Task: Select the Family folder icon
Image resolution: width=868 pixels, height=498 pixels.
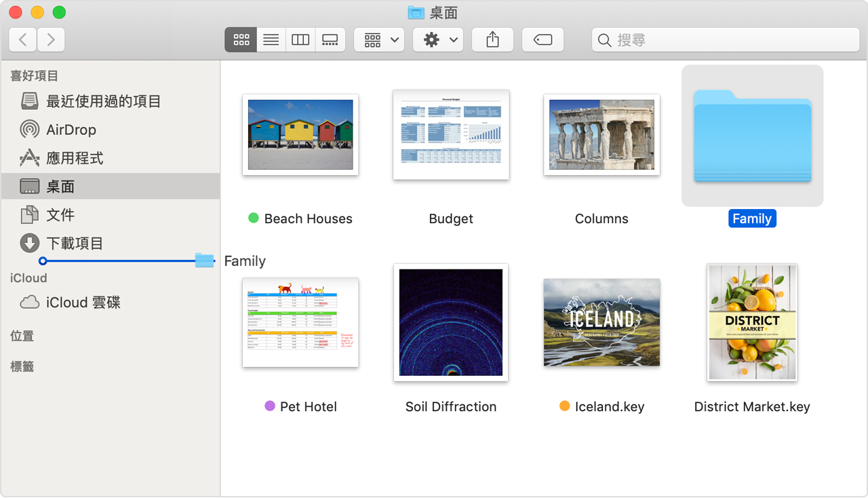Action: coord(752,136)
